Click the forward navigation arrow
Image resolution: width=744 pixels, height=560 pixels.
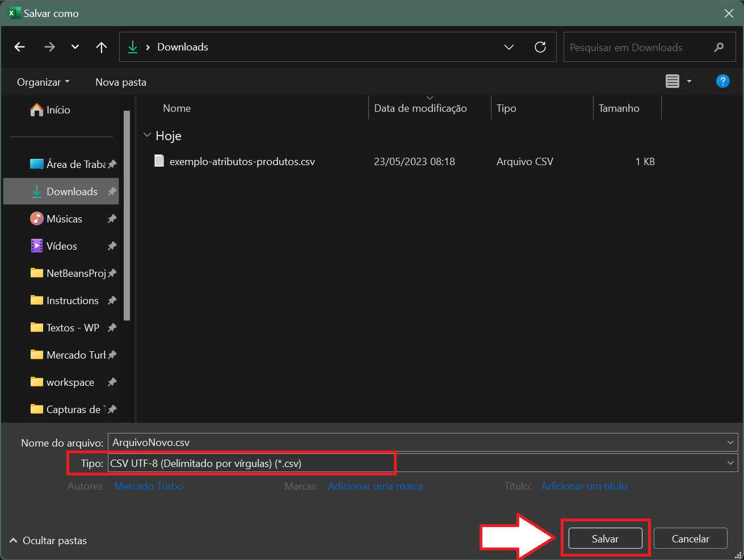click(49, 47)
